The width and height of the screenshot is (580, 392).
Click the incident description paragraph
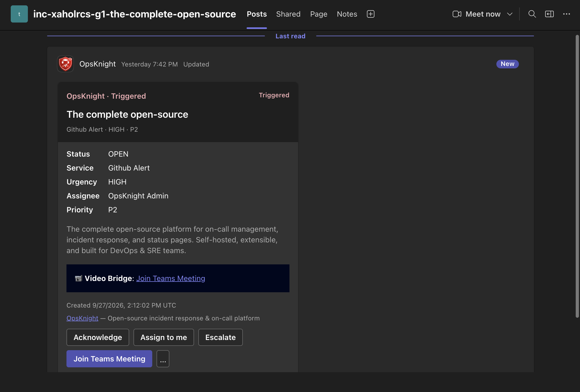tap(172, 240)
